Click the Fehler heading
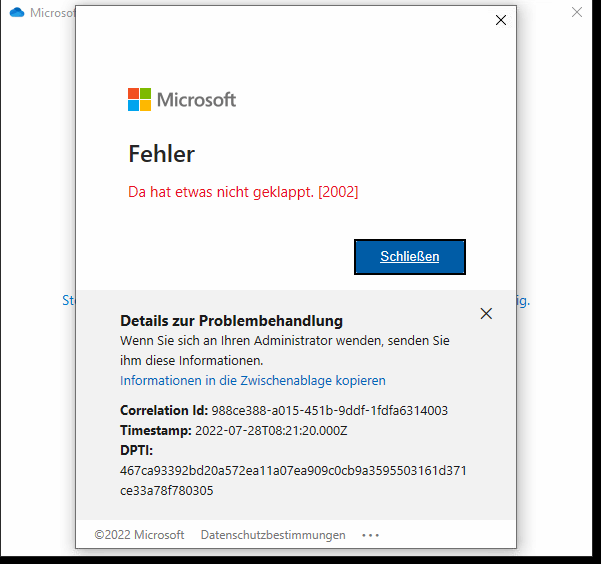Image resolution: width=601 pixels, height=564 pixels. (161, 154)
